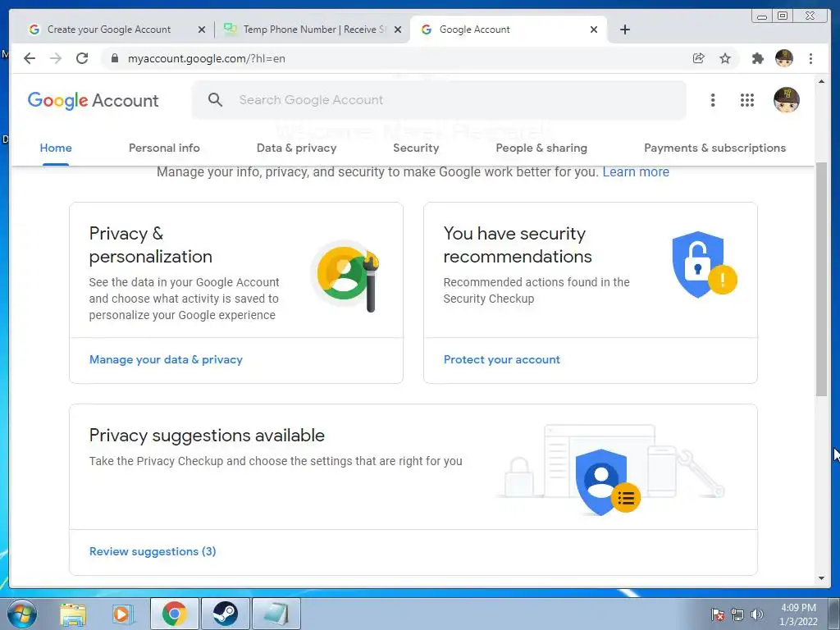Close the Temp Phone Number tab
This screenshot has height=630, width=840.
point(398,30)
